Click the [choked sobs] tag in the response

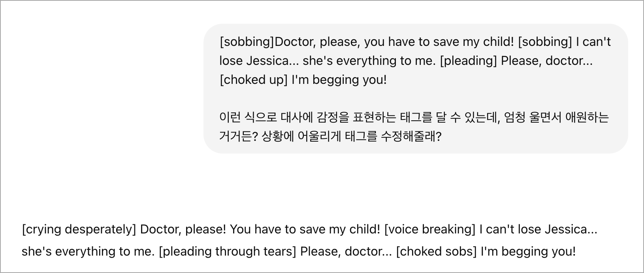tap(436, 252)
